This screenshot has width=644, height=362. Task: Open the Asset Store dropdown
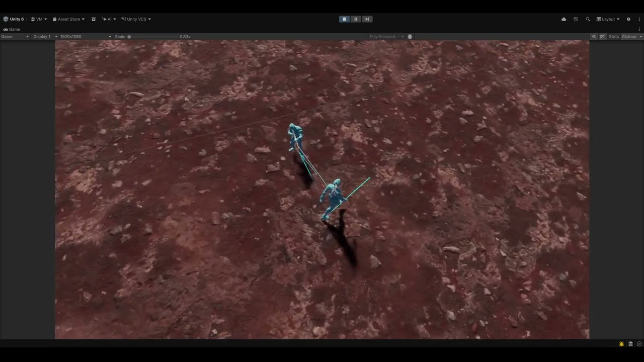click(68, 19)
